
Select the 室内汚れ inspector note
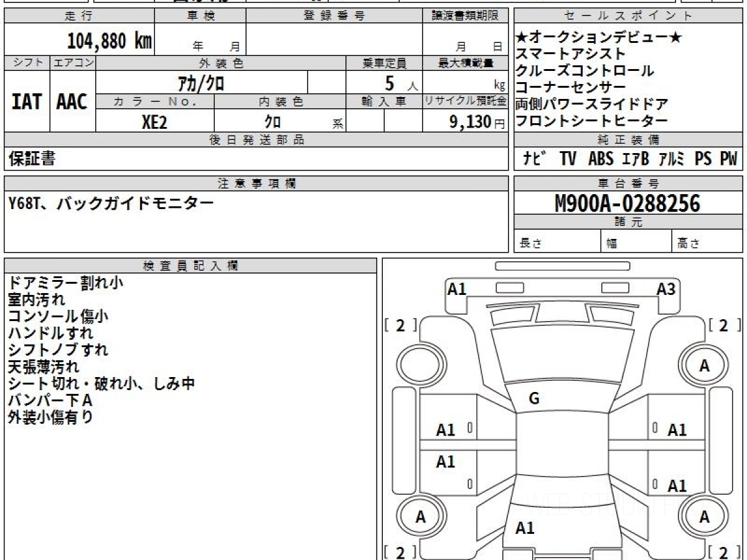[x=37, y=300]
